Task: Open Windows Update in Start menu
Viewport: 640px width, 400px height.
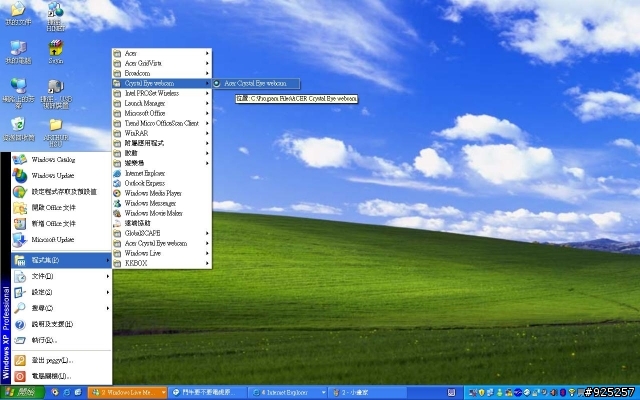Action: [61, 176]
